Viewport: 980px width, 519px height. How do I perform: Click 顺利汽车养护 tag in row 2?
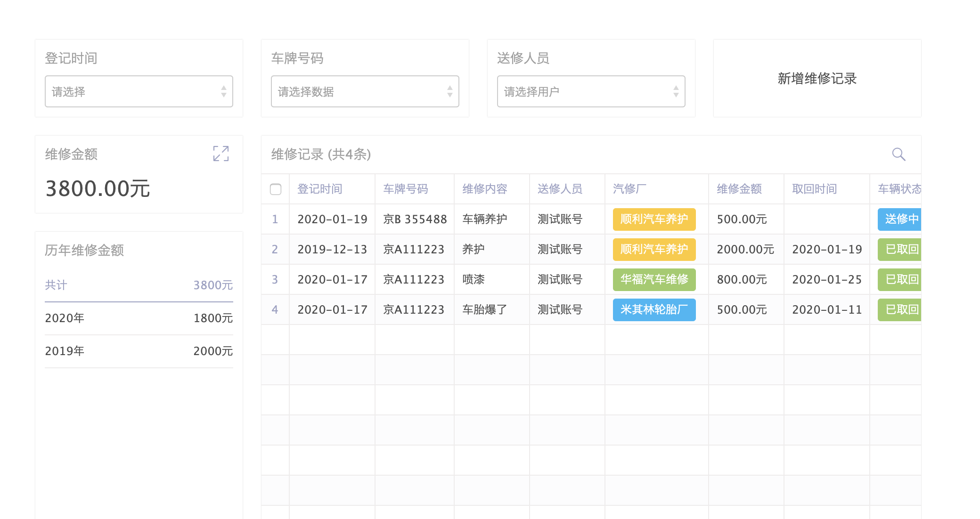tap(654, 249)
